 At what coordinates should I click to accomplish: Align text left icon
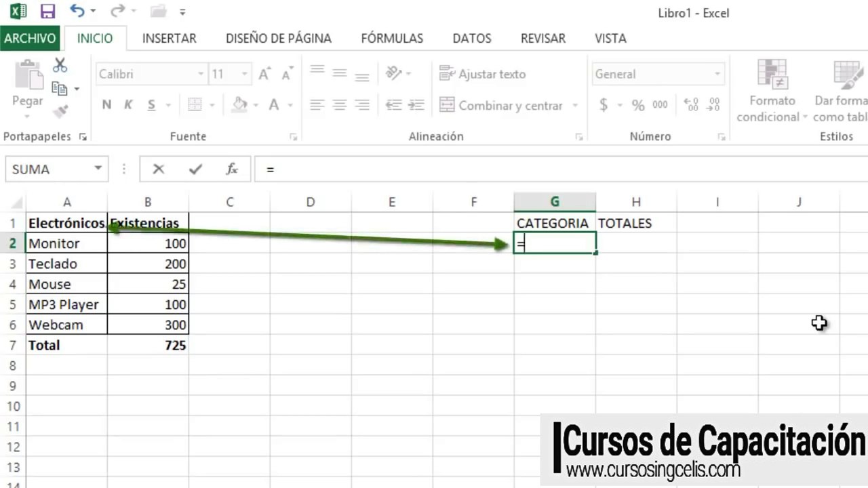pos(317,105)
